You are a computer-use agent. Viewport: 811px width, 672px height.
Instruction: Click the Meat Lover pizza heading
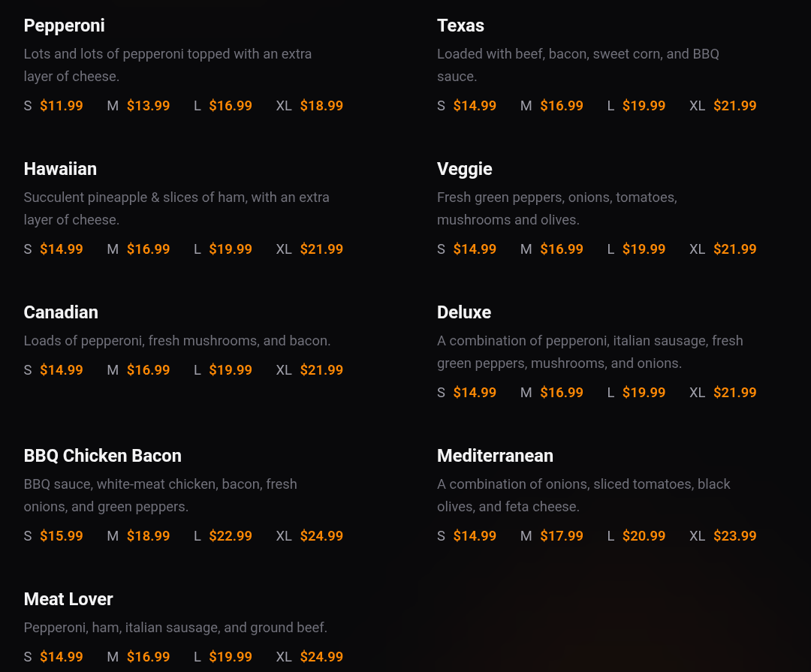pyautogui.click(x=68, y=599)
